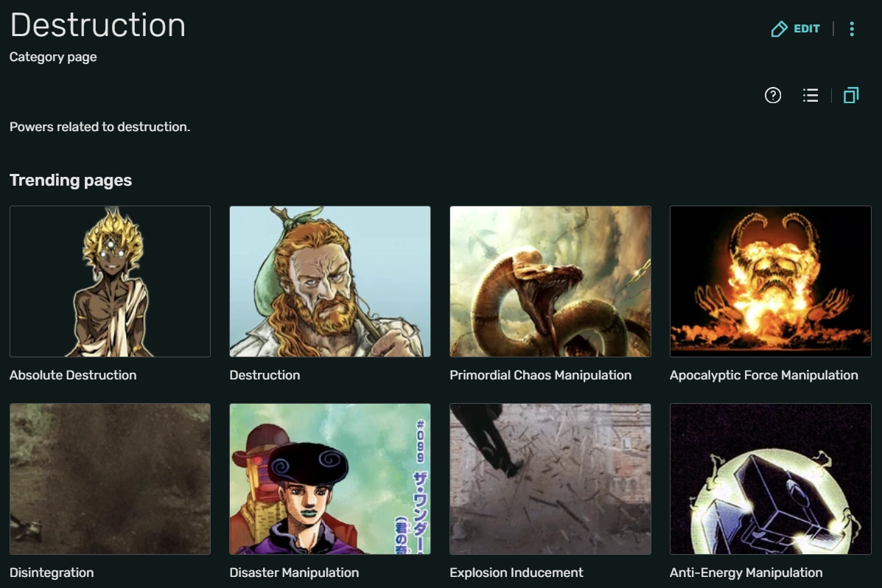The width and height of the screenshot is (882, 588).
Task: Click the pencil Edit icon
Action: point(779,28)
